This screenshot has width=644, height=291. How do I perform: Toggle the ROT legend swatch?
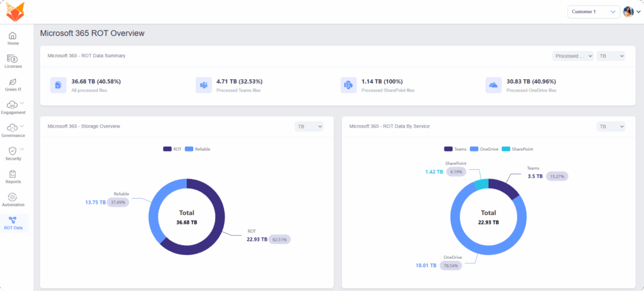point(167,149)
